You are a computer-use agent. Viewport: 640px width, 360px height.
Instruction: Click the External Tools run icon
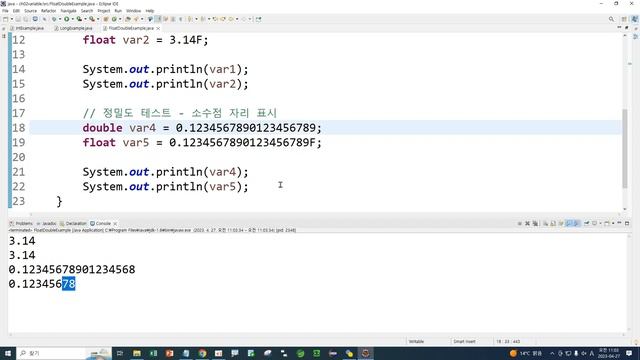pyautogui.click(x=92, y=19)
